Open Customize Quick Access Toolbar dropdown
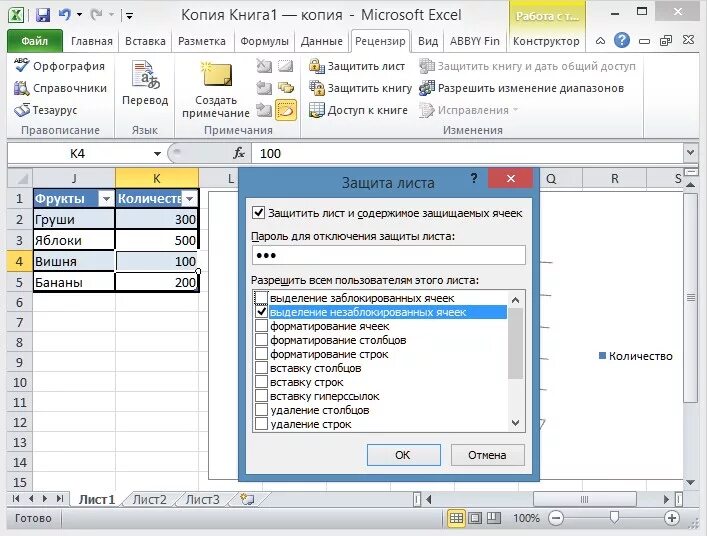Viewport: 707px width, 536px height. [129, 16]
